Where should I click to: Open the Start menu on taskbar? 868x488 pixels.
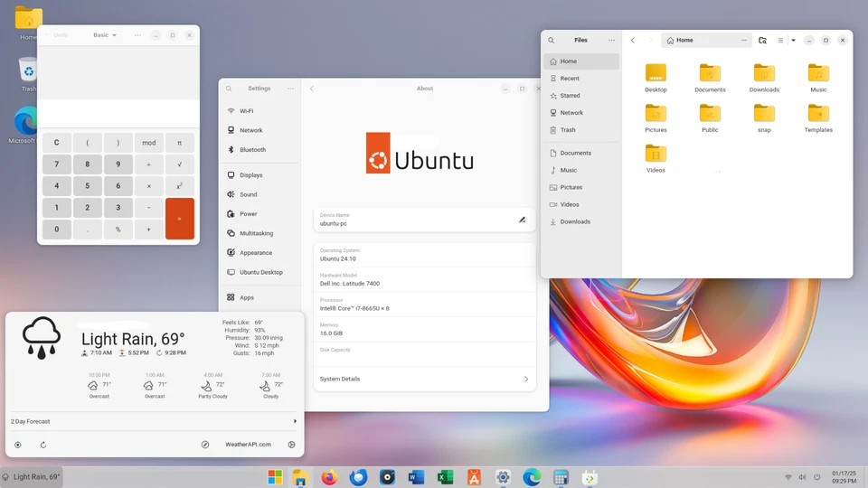coord(275,477)
